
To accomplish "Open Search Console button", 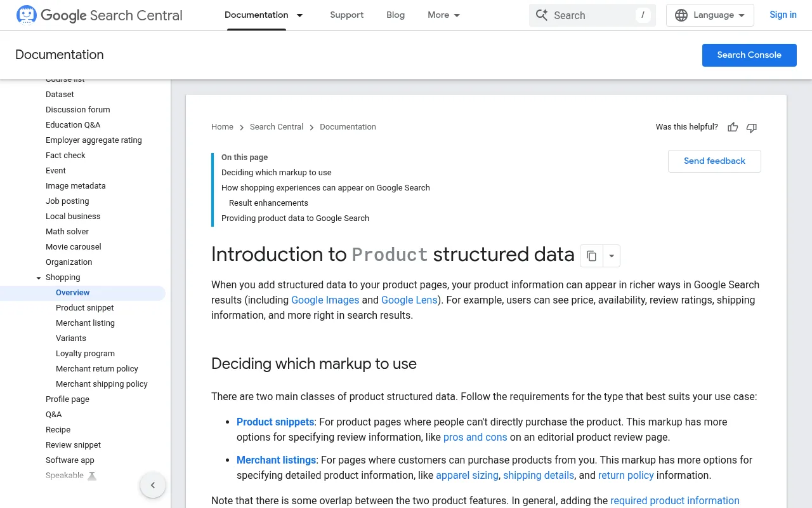I will click(x=749, y=55).
